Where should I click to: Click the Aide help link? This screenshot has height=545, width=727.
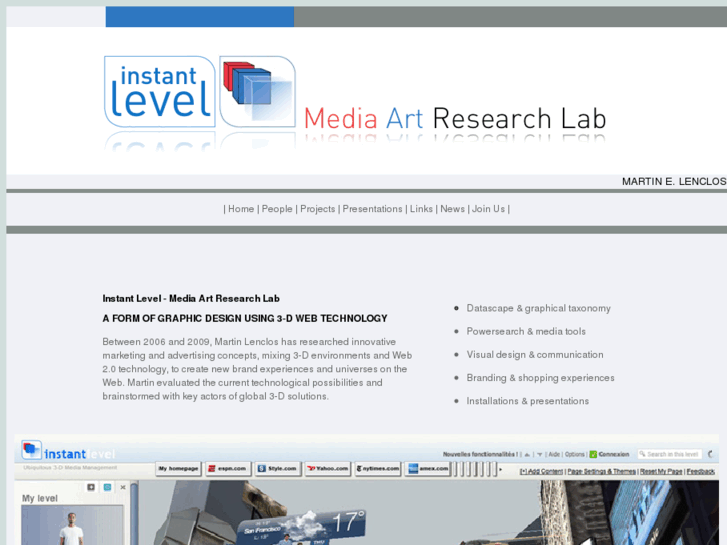(554, 454)
